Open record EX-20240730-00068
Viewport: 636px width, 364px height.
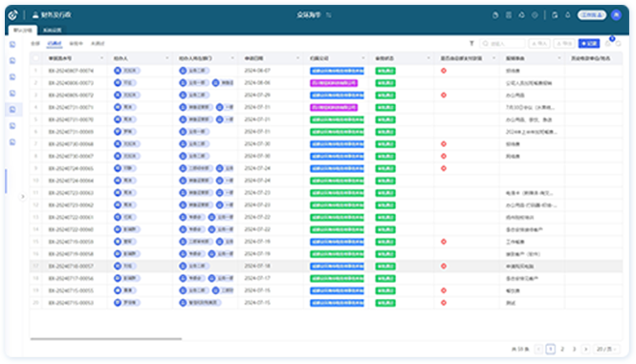coord(71,144)
